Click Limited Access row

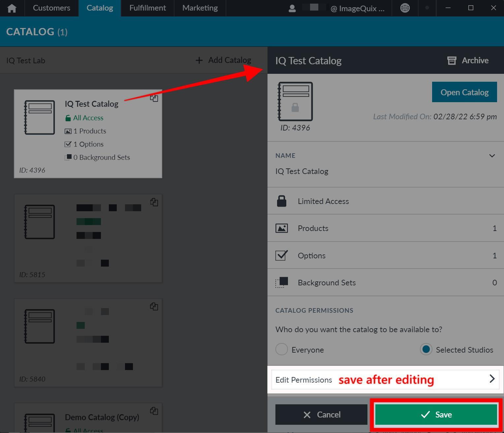(386, 201)
